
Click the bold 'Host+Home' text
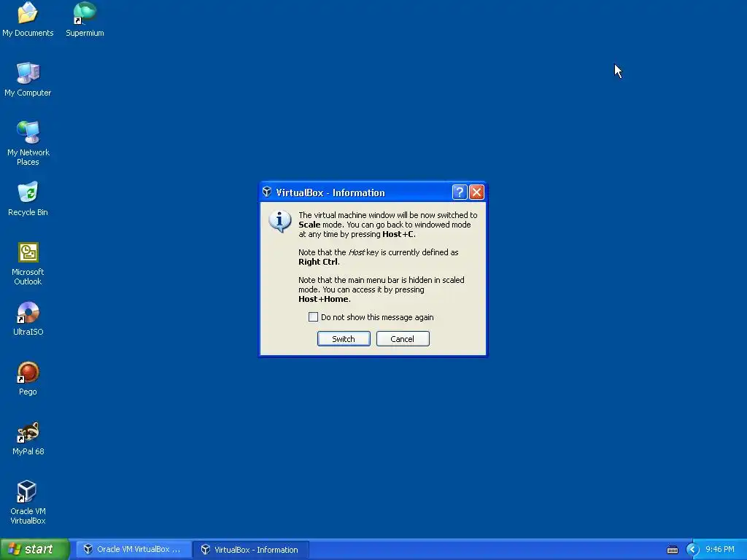[323, 299]
